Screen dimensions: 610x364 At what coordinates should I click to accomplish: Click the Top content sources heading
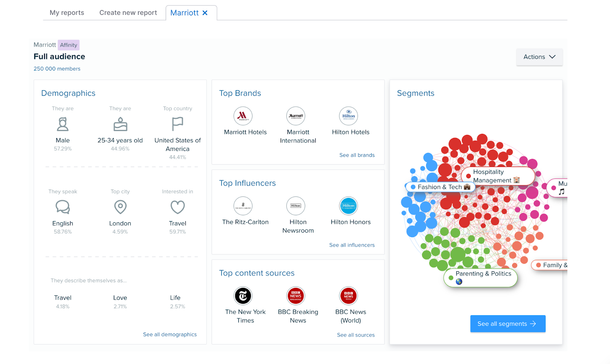click(x=257, y=273)
